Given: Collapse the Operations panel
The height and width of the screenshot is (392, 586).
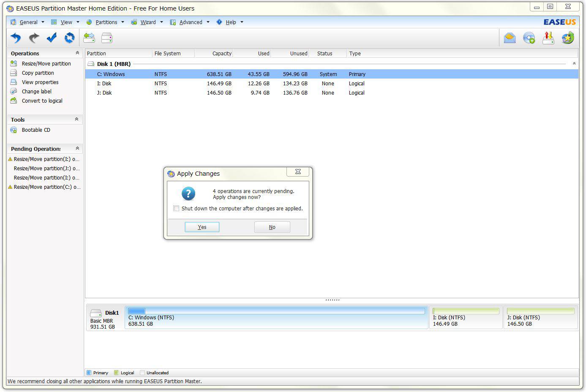Looking at the screenshot, I should [77, 53].
